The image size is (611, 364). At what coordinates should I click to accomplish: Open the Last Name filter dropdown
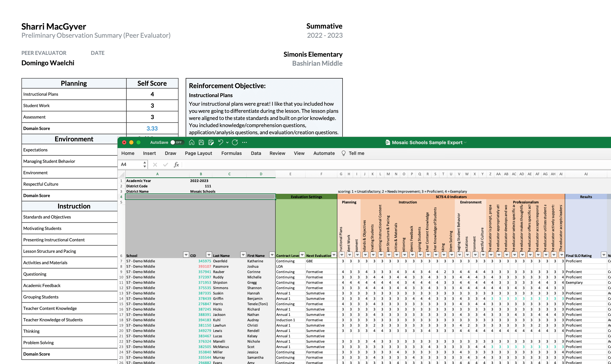pyautogui.click(x=243, y=255)
